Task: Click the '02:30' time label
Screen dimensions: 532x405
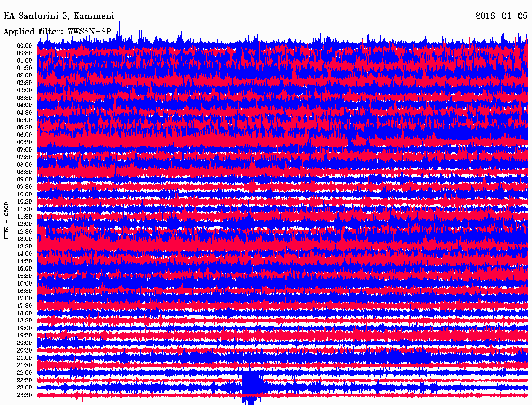Action: pos(24,83)
